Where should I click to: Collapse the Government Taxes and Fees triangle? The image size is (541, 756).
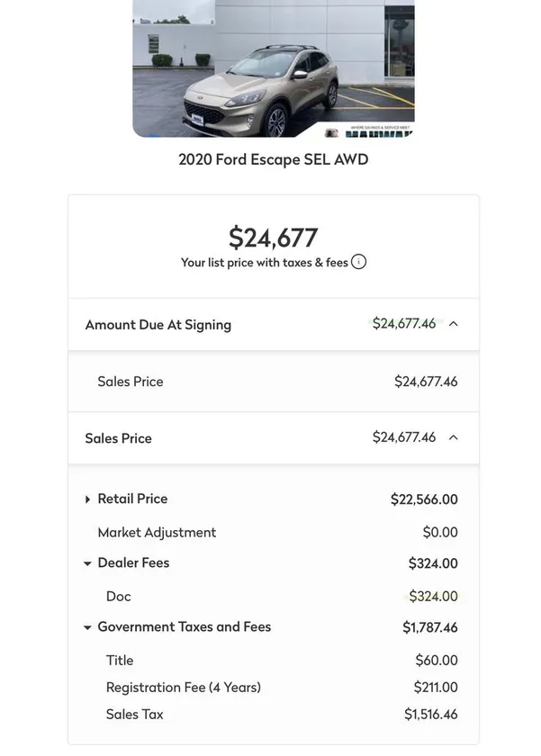[x=87, y=627]
